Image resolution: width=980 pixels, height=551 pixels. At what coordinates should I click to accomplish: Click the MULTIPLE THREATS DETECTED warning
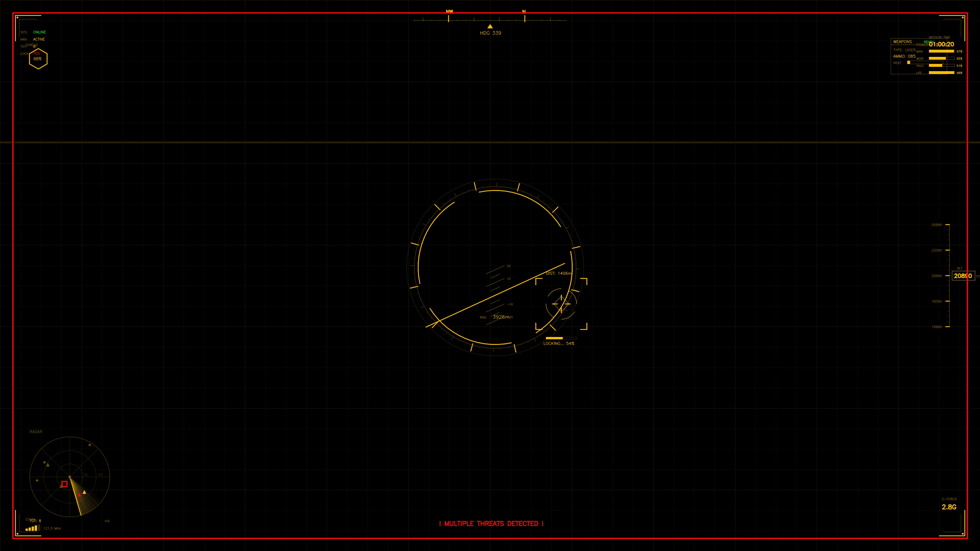coord(491,523)
